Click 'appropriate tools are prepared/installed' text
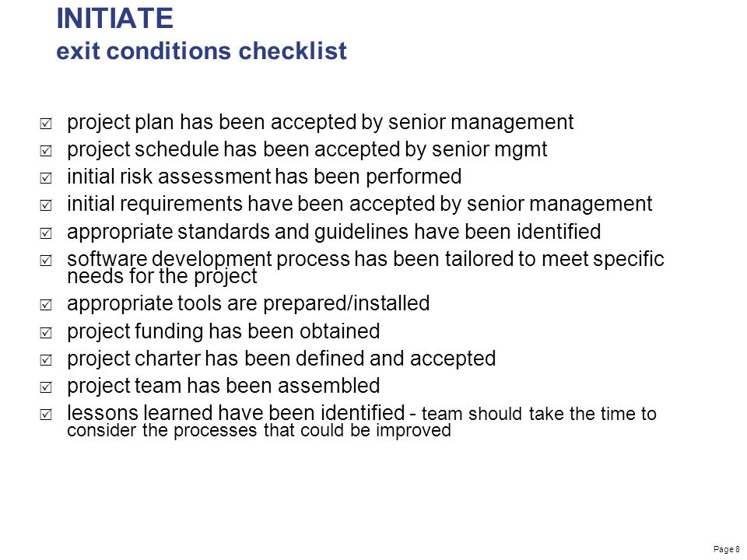Image resolution: width=747 pixels, height=560 pixels. point(248,303)
